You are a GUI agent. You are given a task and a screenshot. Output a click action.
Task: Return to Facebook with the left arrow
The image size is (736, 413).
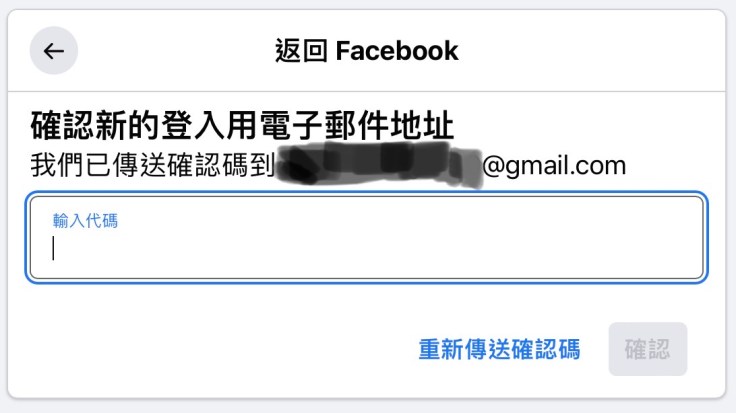(54, 51)
